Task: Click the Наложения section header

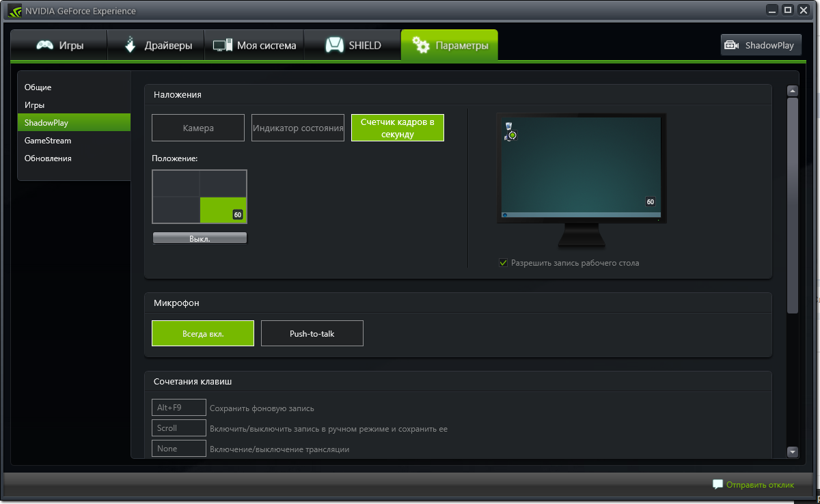Action: (178, 95)
